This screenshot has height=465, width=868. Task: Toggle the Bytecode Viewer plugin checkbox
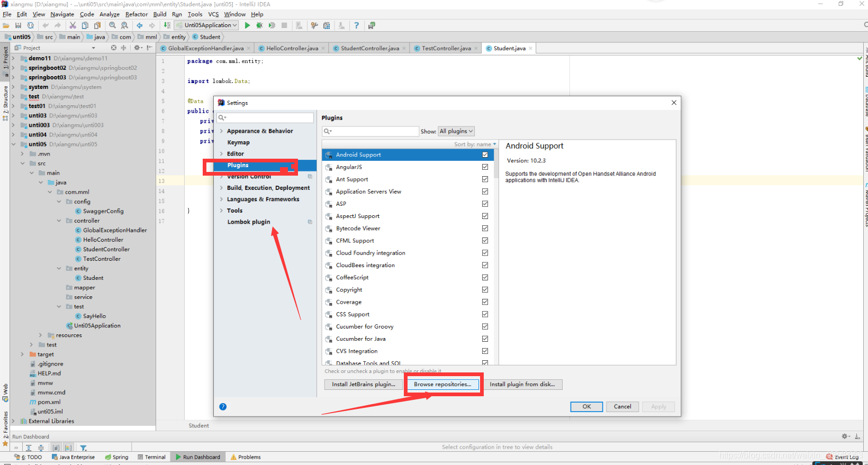click(485, 228)
